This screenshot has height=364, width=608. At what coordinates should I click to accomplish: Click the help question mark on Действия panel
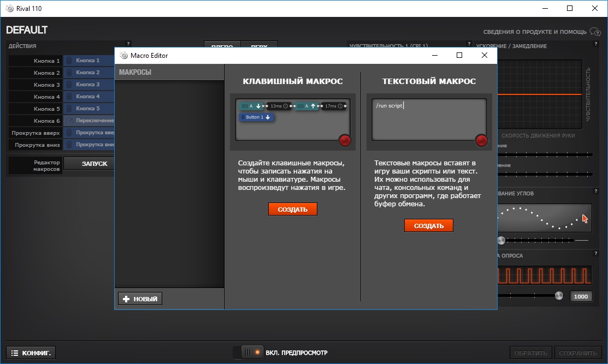tap(128, 44)
